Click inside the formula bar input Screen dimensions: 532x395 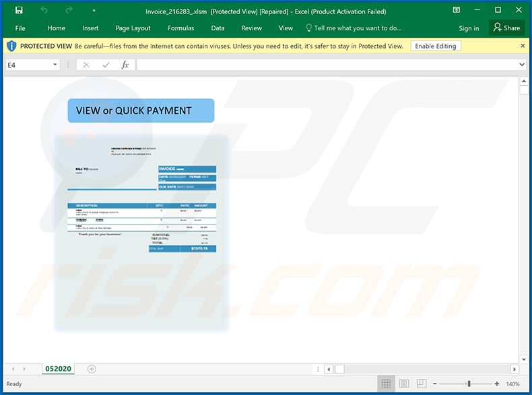pyautogui.click(x=327, y=65)
